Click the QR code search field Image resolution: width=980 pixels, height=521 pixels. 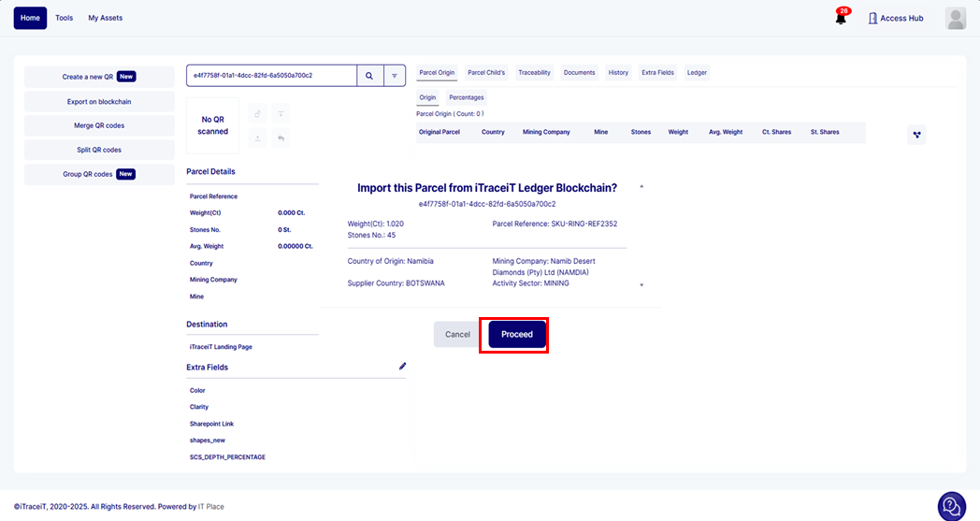click(271, 76)
